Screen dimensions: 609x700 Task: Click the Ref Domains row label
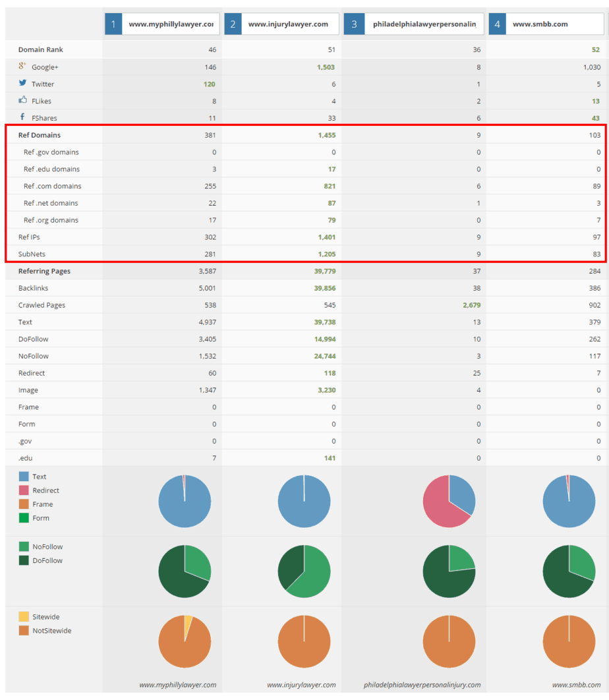pyautogui.click(x=40, y=135)
